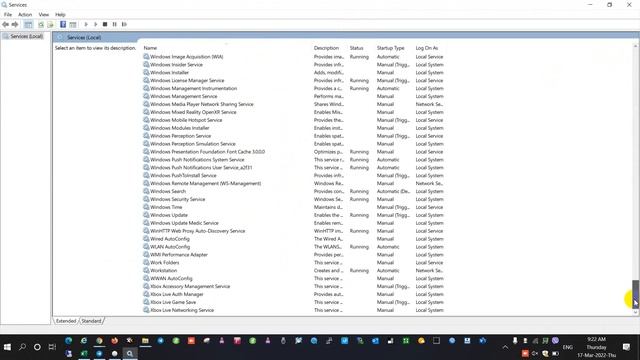The height and width of the screenshot is (360, 640).
Task: Click the Start Service play icon
Action: 86,24
